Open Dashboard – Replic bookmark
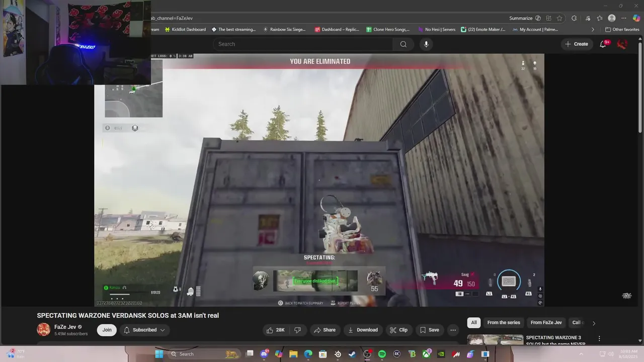The height and width of the screenshot is (362, 644). (x=337, y=30)
